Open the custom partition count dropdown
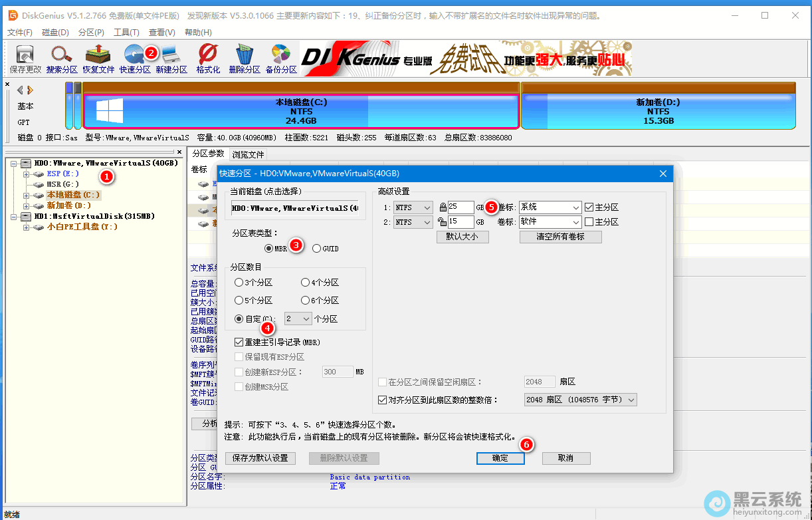 point(298,319)
